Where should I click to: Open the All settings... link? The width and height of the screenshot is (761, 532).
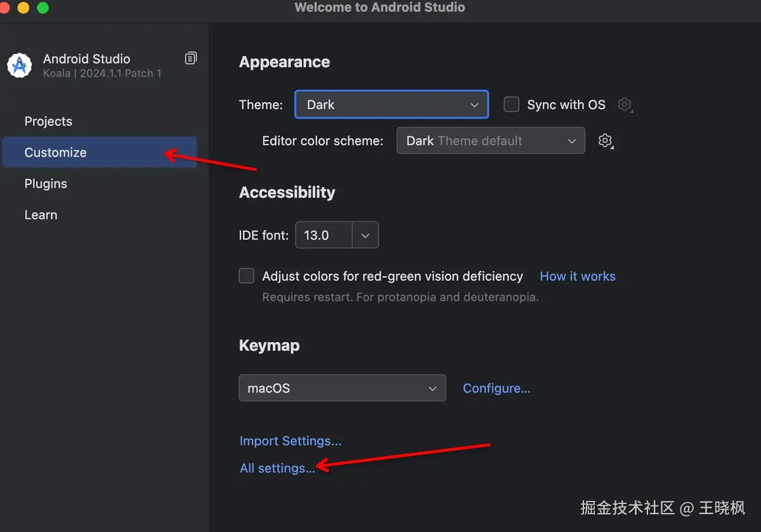(x=277, y=468)
